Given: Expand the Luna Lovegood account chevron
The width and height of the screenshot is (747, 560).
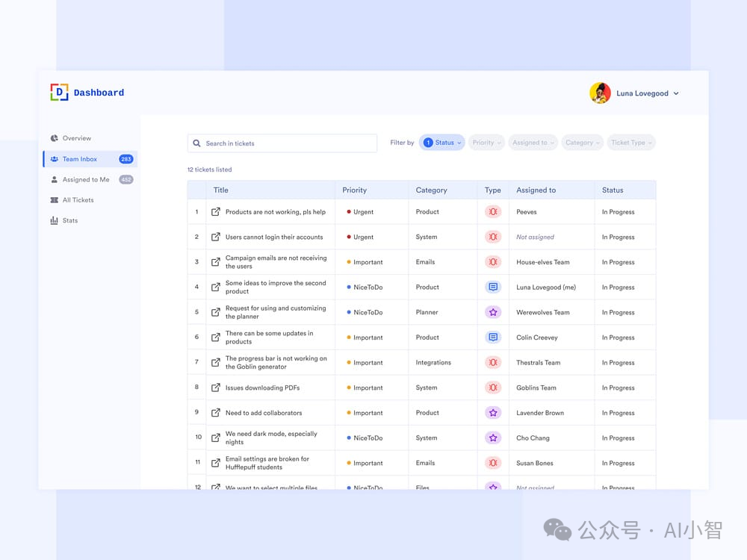Looking at the screenshot, I should point(676,93).
